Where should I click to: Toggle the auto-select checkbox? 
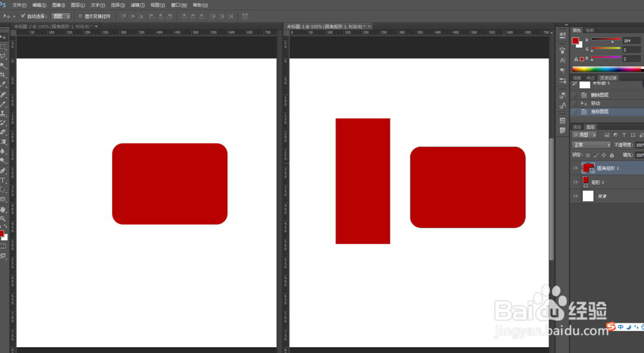tap(23, 17)
